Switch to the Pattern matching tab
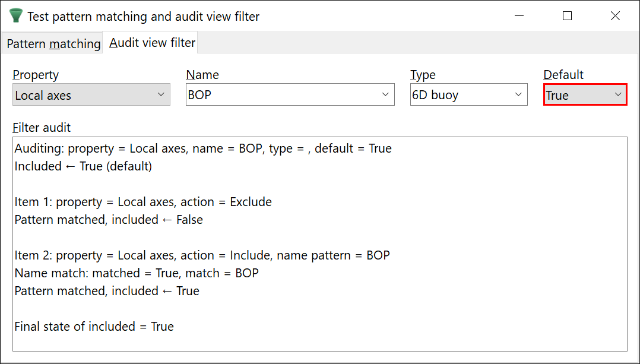 53,44
